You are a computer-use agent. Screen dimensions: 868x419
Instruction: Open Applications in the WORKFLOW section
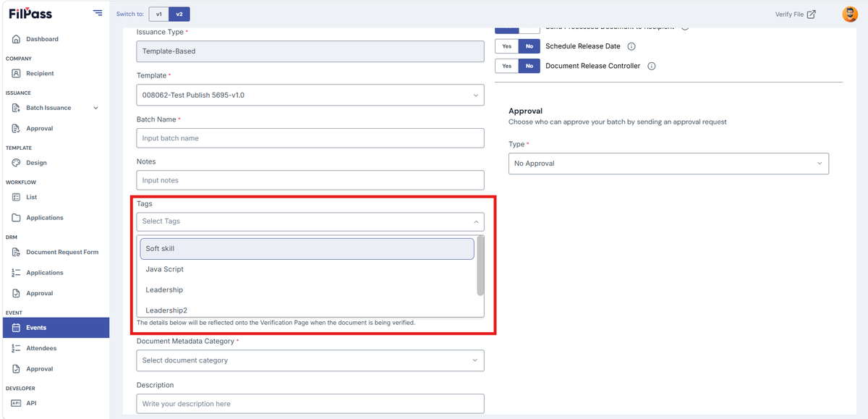coord(45,218)
